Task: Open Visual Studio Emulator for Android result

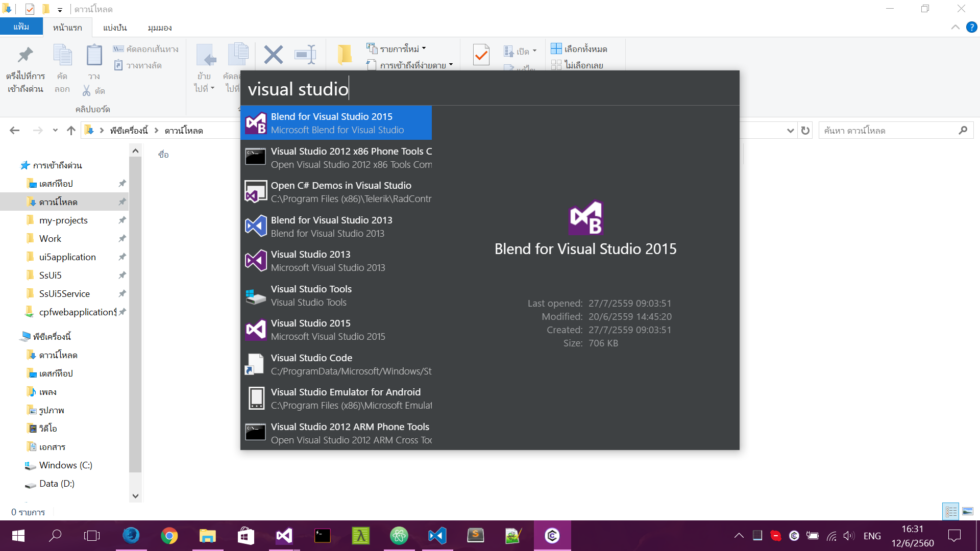Action: (x=336, y=398)
